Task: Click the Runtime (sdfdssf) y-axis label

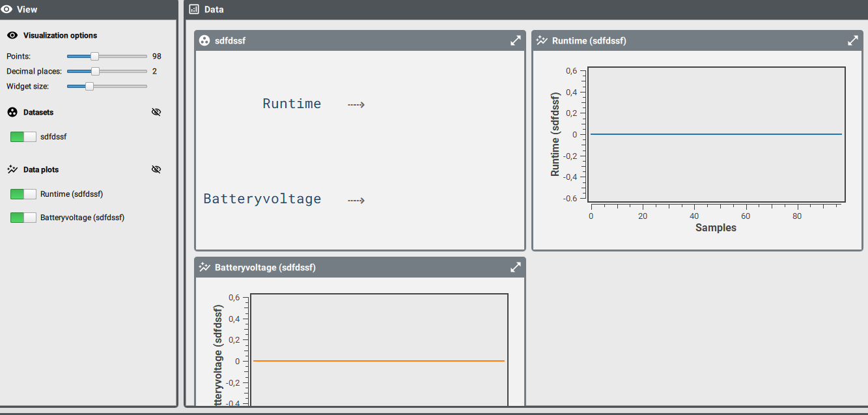Action: click(x=555, y=135)
